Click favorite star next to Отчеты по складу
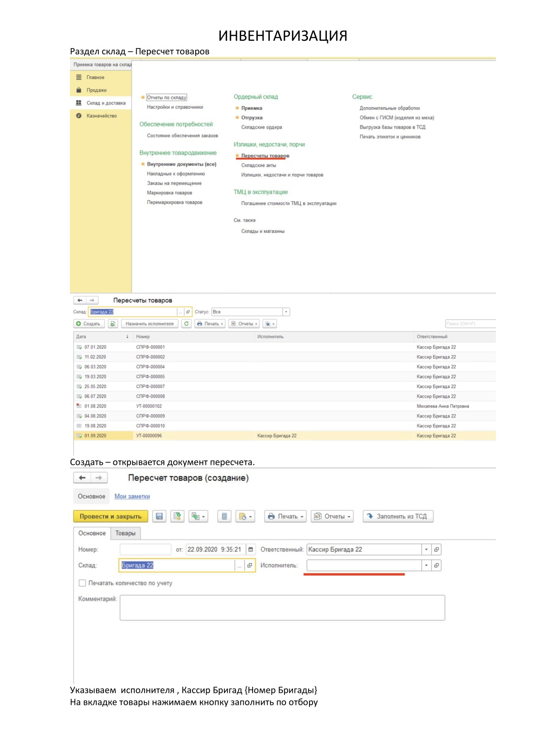The image size is (534, 756). point(143,97)
